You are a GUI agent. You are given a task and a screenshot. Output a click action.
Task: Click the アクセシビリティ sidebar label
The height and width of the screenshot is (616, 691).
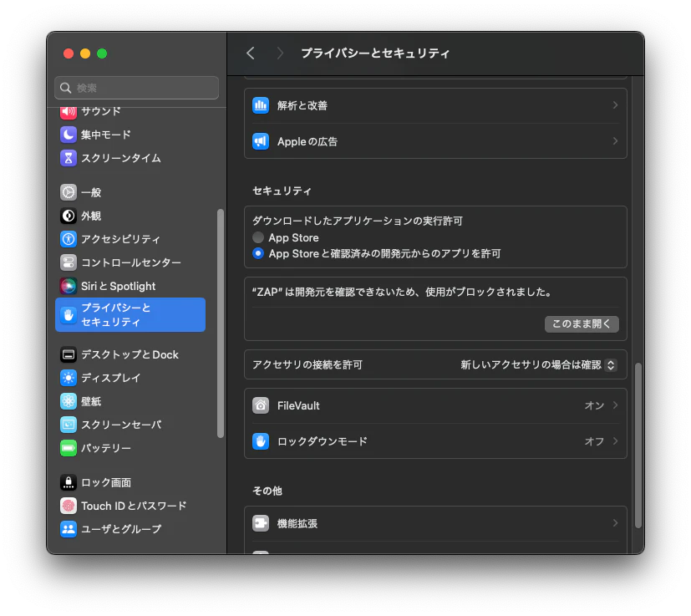coord(121,239)
